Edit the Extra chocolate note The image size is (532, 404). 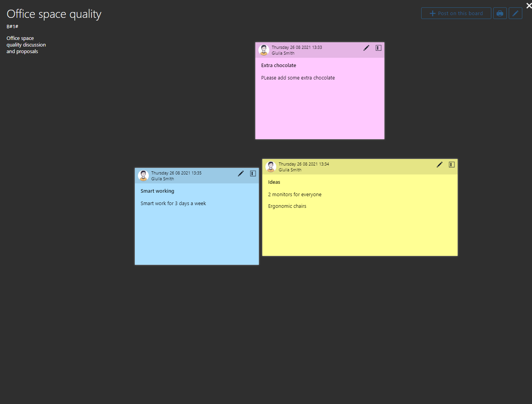366,48
